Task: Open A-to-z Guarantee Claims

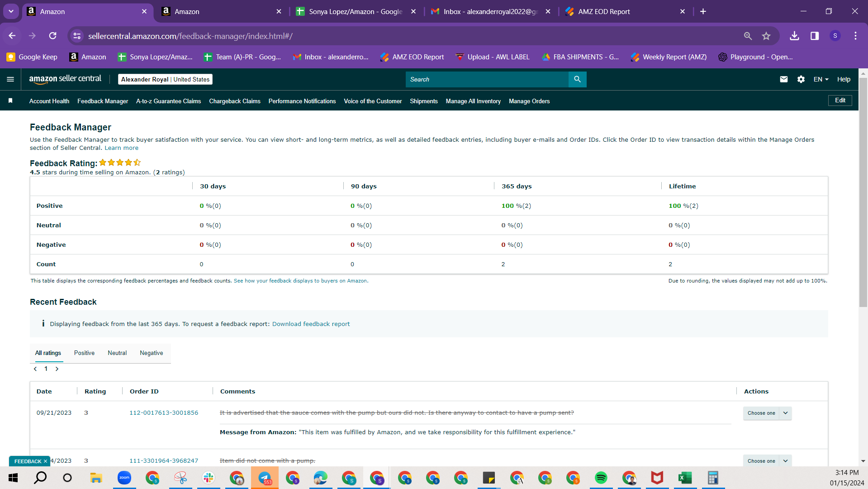Action: [x=169, y=101]
